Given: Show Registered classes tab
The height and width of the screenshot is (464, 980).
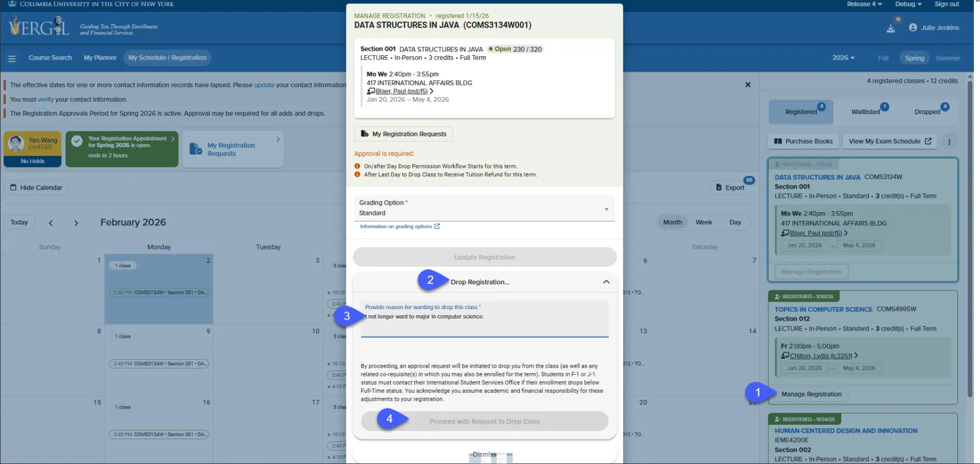Looking at the screenshot, I should [x=801, y=112].
